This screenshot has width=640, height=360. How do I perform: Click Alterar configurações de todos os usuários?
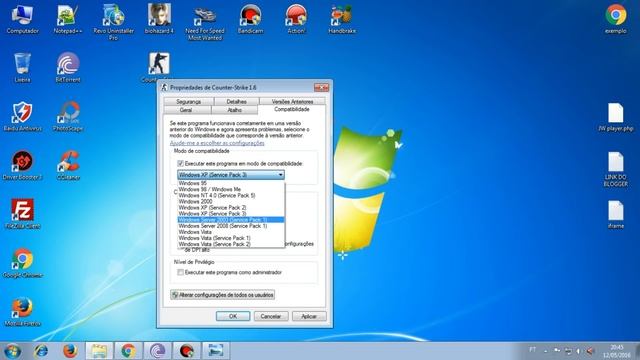[x=222, y=295]
